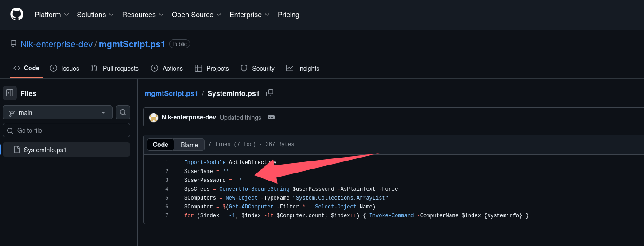This screenshot has width=644, height=246.
Task: Copy the file path icon
Action: (x=269, y=93)
